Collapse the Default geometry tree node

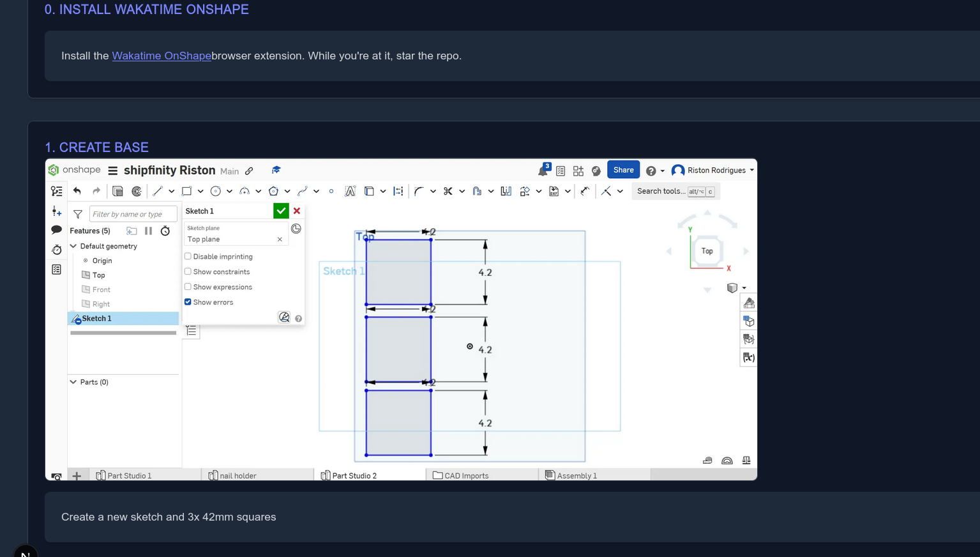pos(73,246)
